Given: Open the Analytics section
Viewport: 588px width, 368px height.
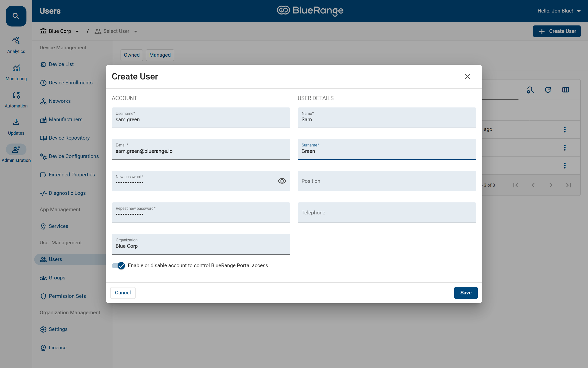Looking at the screenshot, I should pos(16,45).
